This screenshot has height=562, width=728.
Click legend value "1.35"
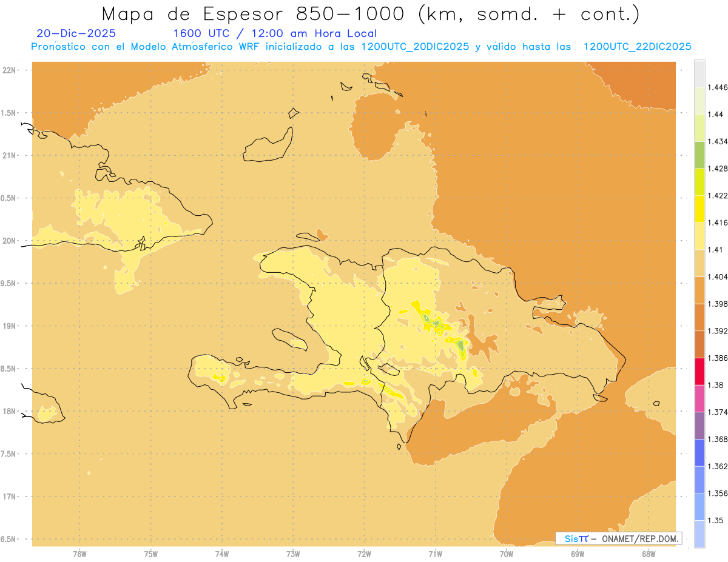[x=715, y=520]
